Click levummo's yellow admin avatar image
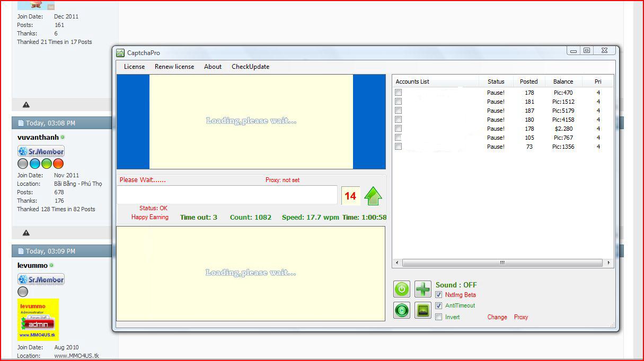The width and height of the screenshot is (644, 361). point(38,319)
